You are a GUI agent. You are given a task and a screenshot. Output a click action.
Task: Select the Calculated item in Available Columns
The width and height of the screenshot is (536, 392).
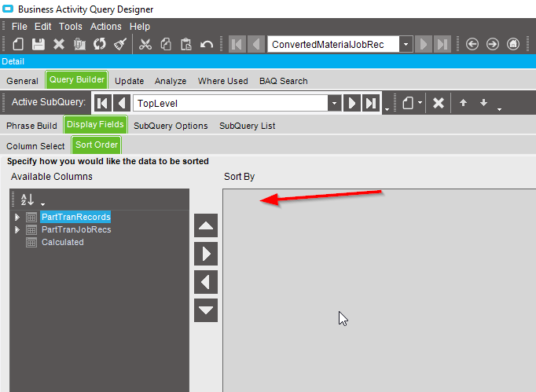coord(62,242)
